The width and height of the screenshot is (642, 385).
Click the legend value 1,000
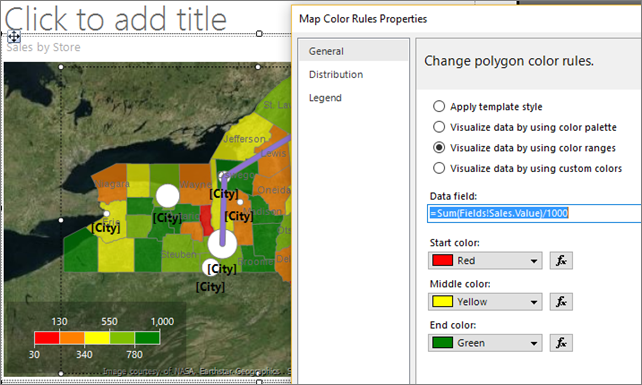tap(163, 322)
